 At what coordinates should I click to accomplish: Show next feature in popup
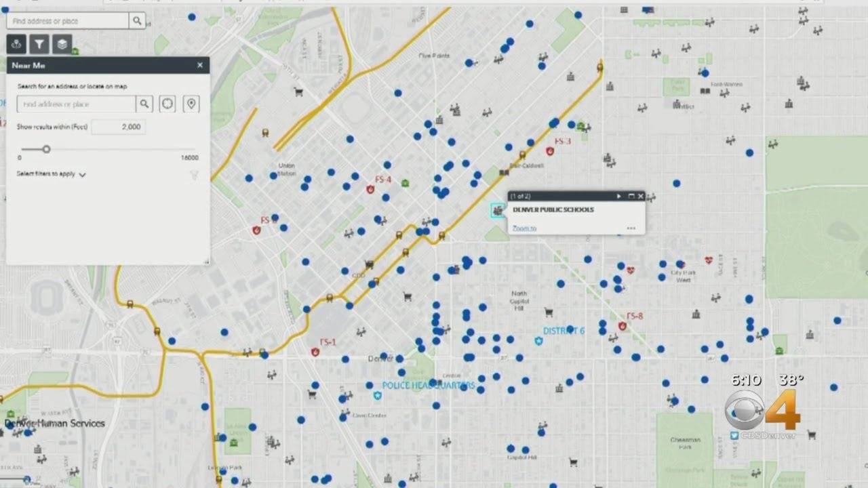[619, 197]
